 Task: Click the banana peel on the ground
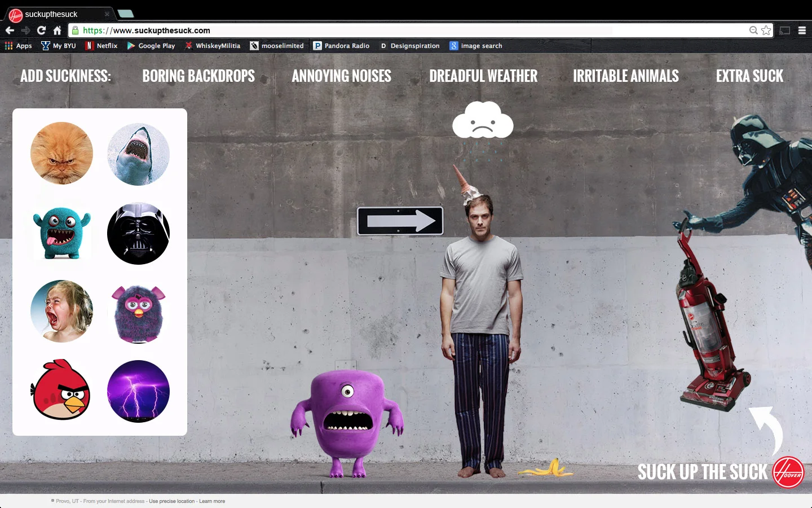(x=545, y=468)
